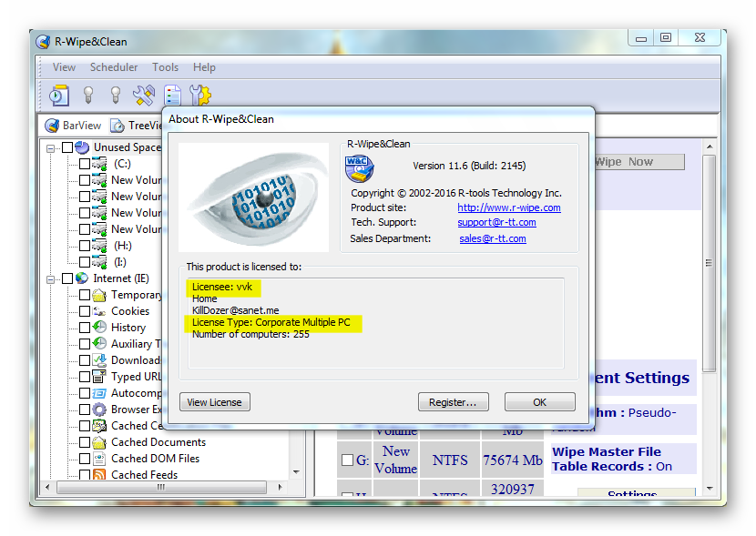The image size is (756, 536).
Task: Click the tree panel horizontal scrollbar thumb
Action: coord(161,488)
